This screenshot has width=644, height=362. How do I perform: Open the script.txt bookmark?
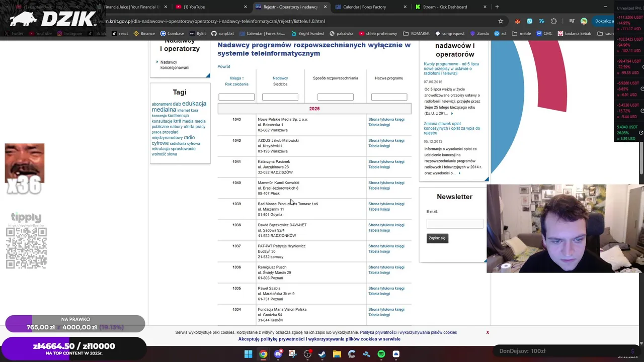click(x=222, y=34)
